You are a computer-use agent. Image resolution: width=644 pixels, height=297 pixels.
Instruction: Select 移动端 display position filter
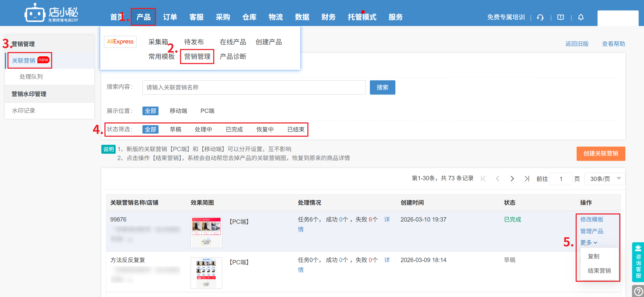(178, 111)
